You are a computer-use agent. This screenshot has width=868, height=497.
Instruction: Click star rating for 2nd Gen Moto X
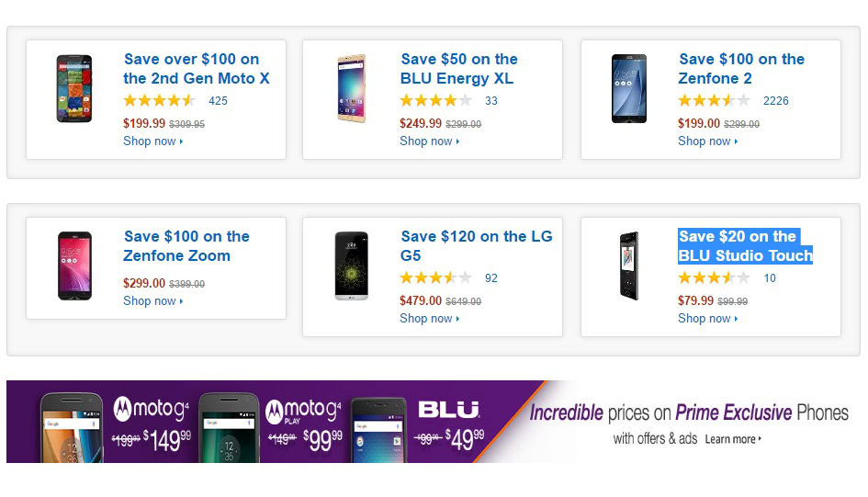159,101
